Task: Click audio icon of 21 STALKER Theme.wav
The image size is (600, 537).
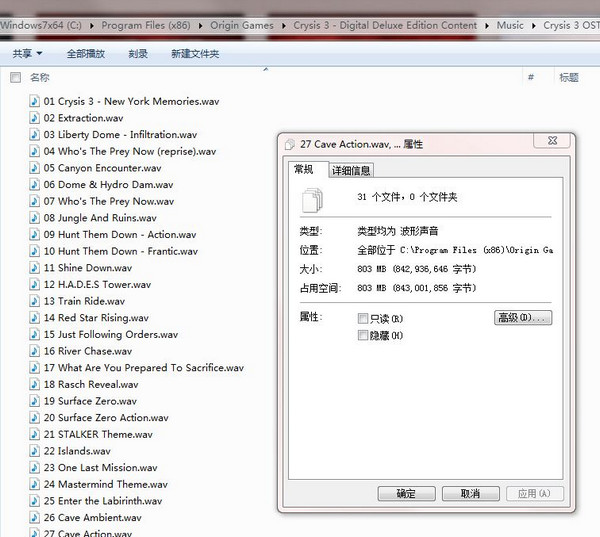Action: (34, 434)
